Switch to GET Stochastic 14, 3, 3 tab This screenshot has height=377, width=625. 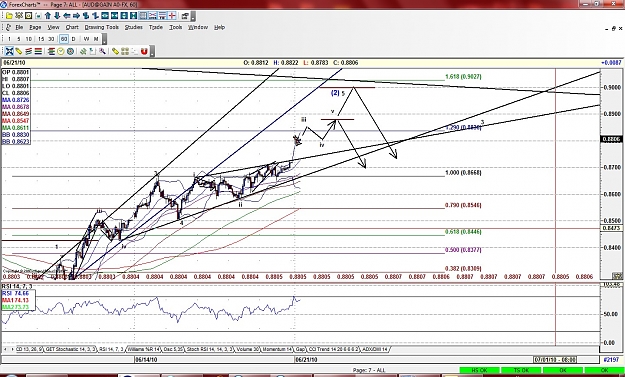coord(70,349)
